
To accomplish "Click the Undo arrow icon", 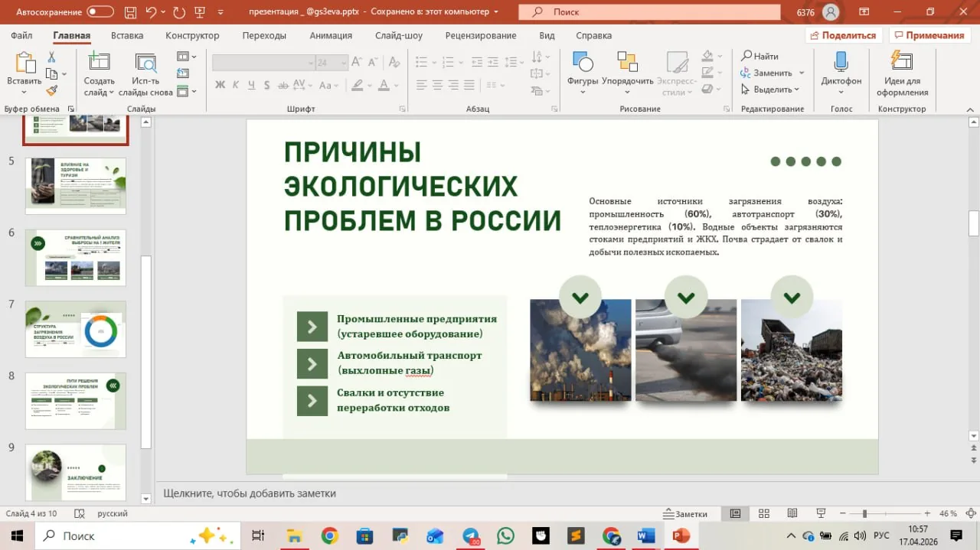I will coord(151,12).
